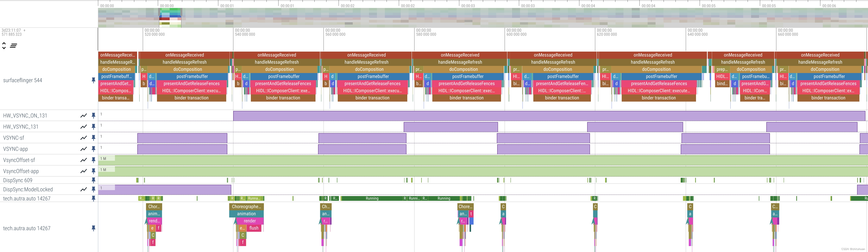Click the 560 000 000 timeline marker

pyautogui.click(x=335, y=34)
